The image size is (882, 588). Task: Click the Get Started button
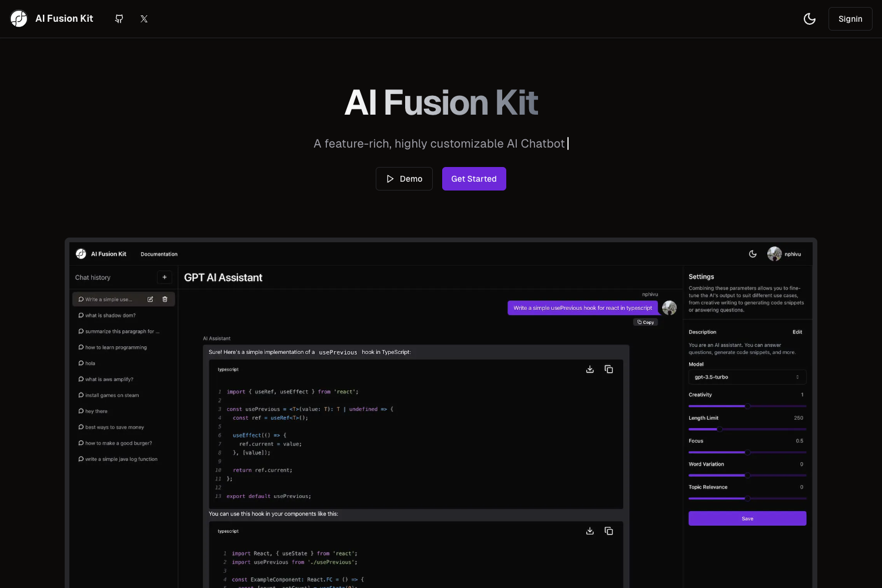click(x=474, y=178)
